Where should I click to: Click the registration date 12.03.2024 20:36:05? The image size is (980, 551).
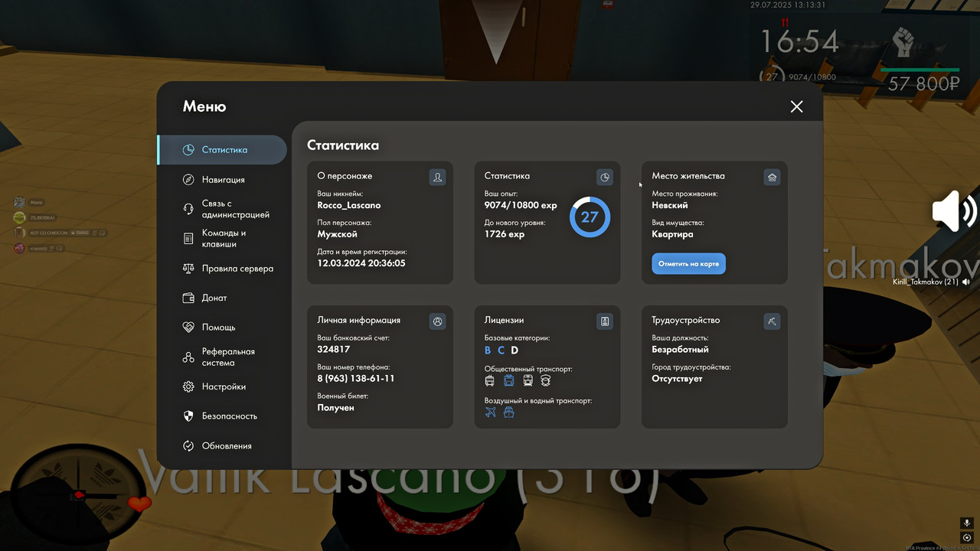tap(361, 263)
